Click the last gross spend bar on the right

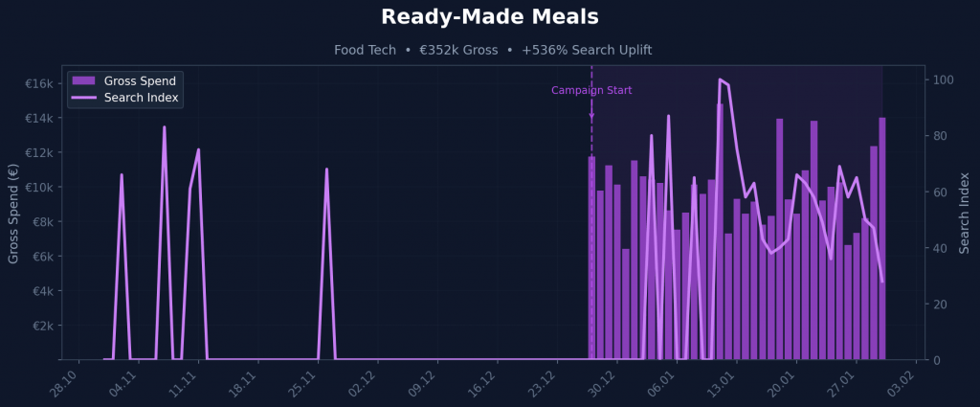tap(881, 238)
